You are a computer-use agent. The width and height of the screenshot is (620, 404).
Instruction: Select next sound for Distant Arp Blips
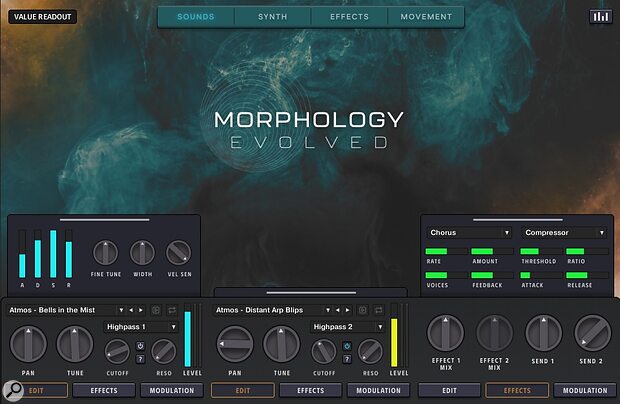347,310
